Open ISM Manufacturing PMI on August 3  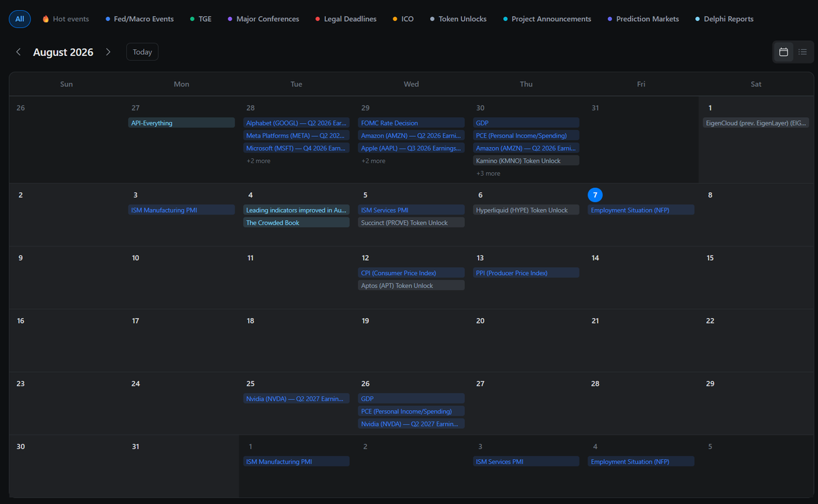click(x=181, y=210)
